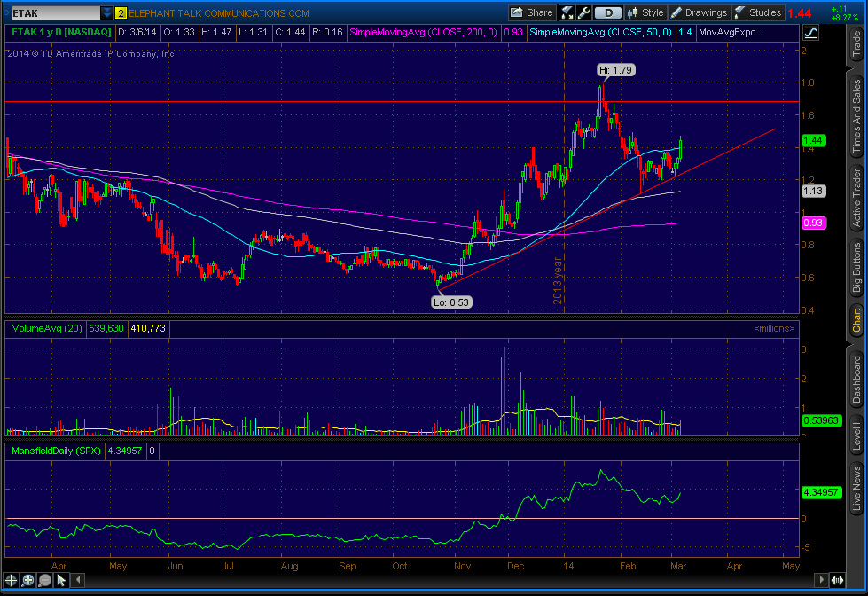Click the C: 1.44 close value
This screenshot has height=596, width=868.
coord(290,32)
